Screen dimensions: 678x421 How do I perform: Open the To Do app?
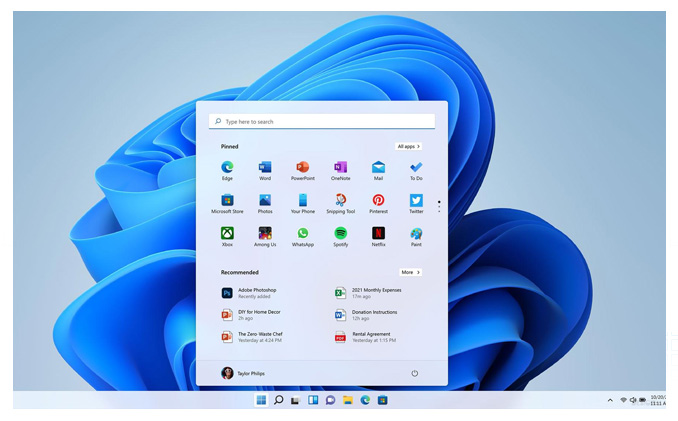tap(416, 170)
